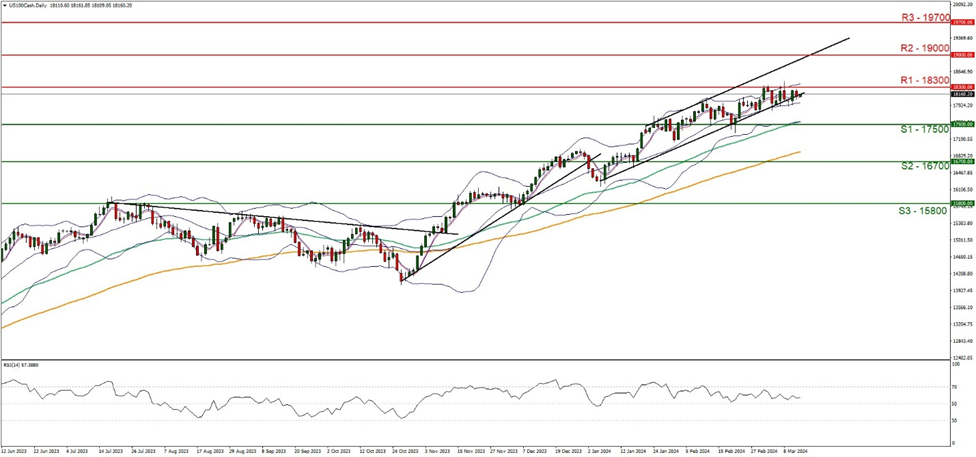Select the green 16700.00 price axis tag
Viewport: 976px width, 457px height.
[x=959, y=162]
